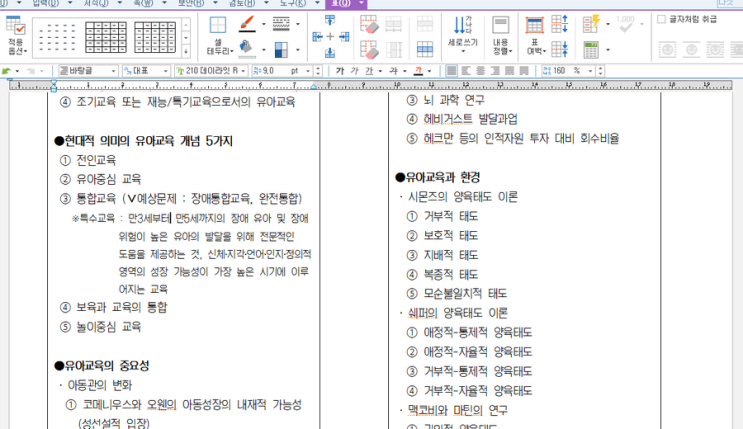Click the upper delete row eraser icon

tap(369, 24)
